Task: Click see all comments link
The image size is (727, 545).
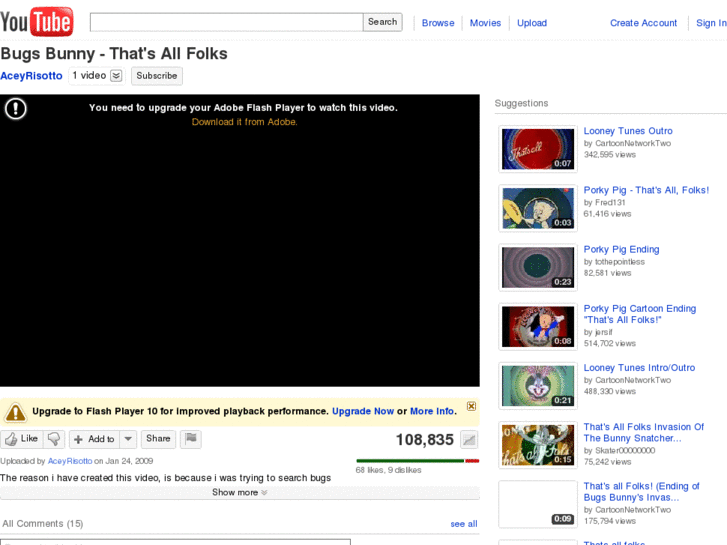Action: 464,524
